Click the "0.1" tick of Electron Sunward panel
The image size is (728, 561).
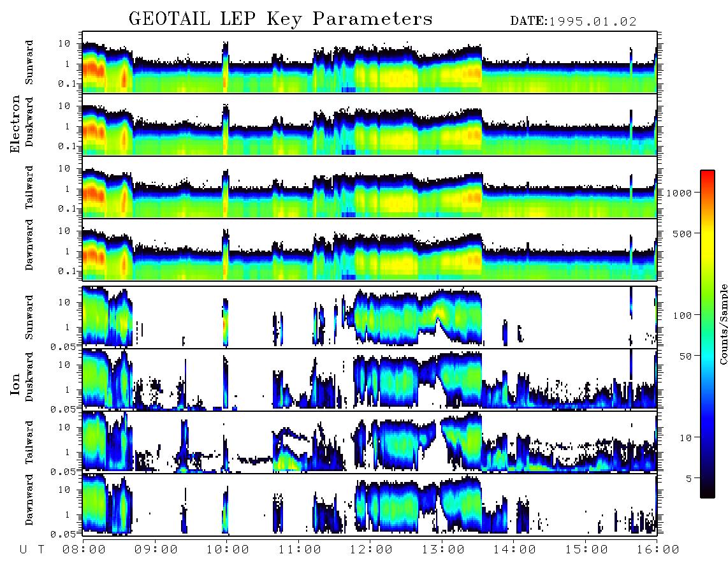coord(67,84)
